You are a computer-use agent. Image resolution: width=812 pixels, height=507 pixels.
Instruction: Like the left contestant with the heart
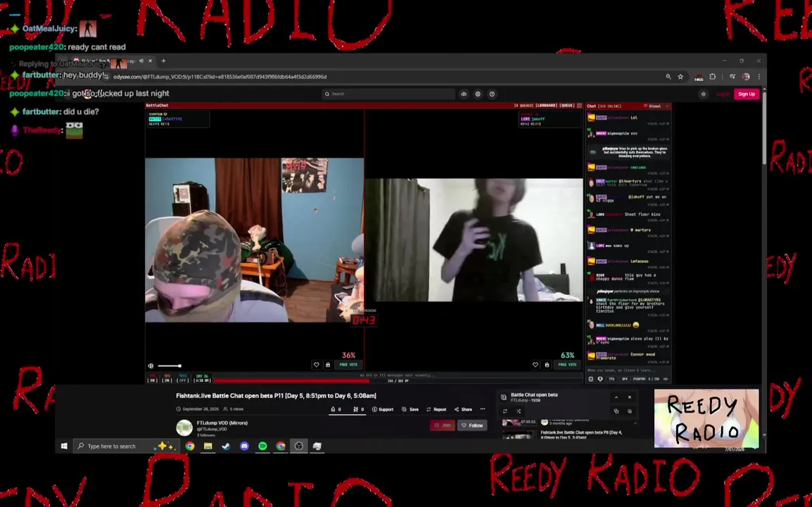coord(317,365)
